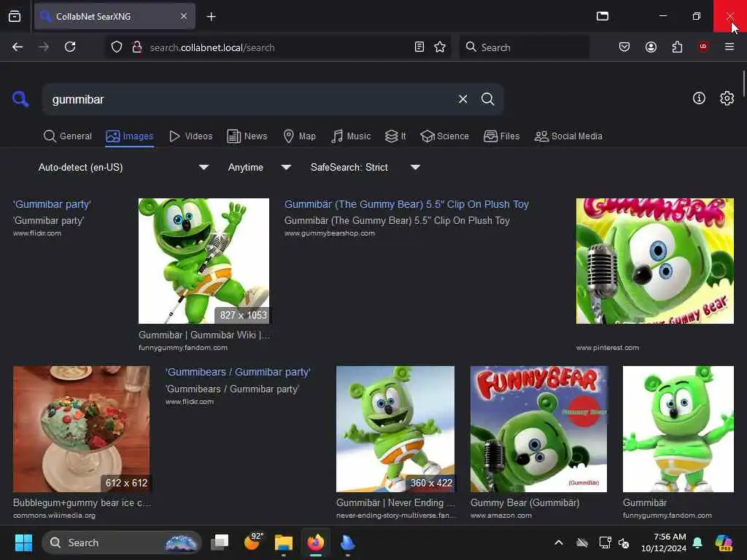This screenshot has width=747, height=560.
Task: Open the FunnyBear amazon album image
Action: [x=538, y=429]
